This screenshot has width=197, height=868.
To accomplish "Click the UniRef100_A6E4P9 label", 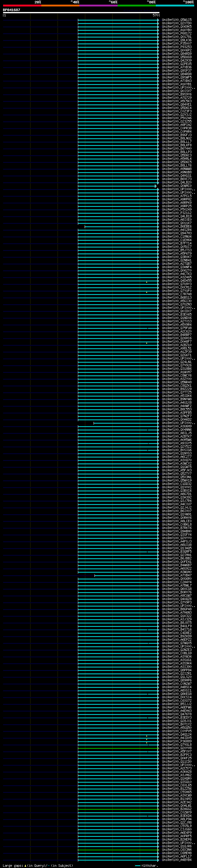I will click(176, 833).
